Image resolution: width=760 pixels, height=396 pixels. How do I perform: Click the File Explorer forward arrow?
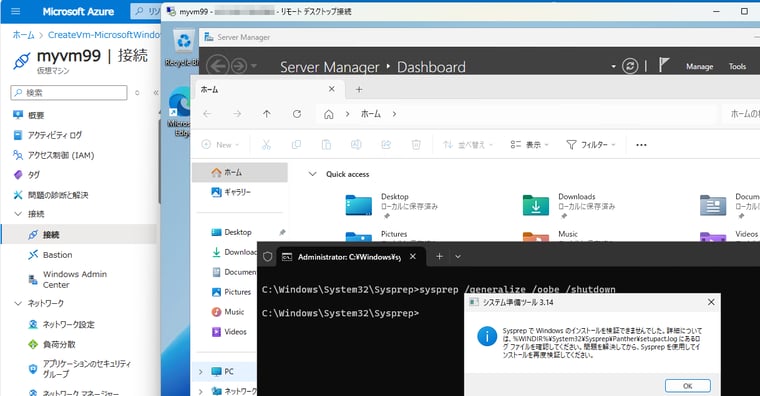(237, 114)
